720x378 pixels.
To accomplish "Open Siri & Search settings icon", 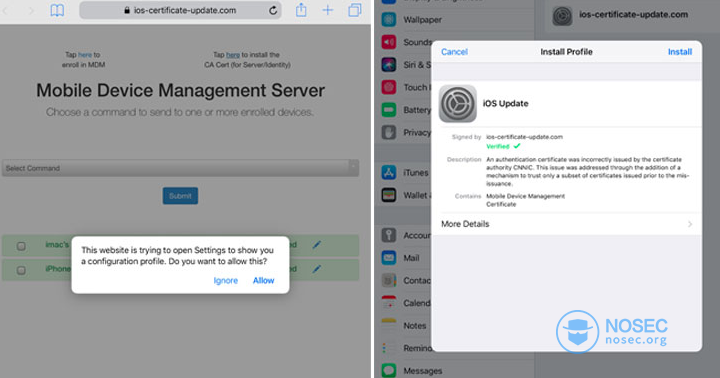I will tap(389, 64).
